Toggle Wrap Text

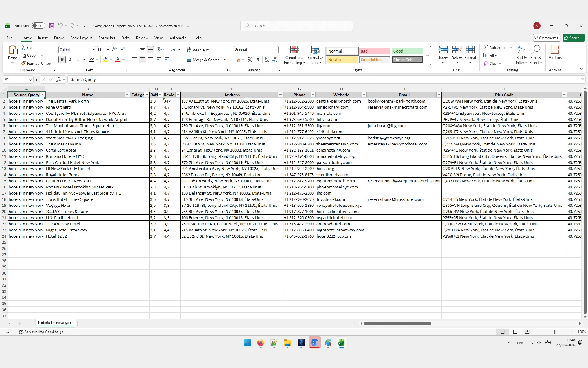(x=198, y=50)
